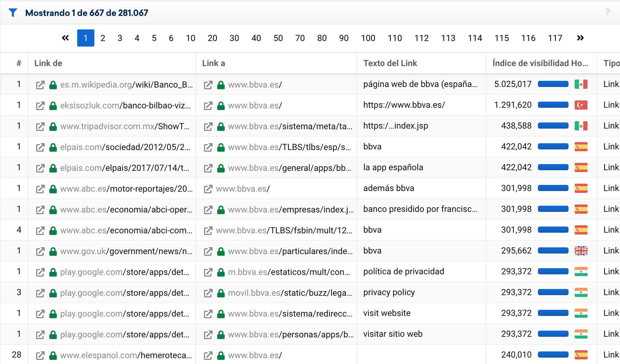The width and height of the screenshot is (620, 364).
Task: Click Turkey flag in the eksisozluk row
Action: tap(581, 105)
